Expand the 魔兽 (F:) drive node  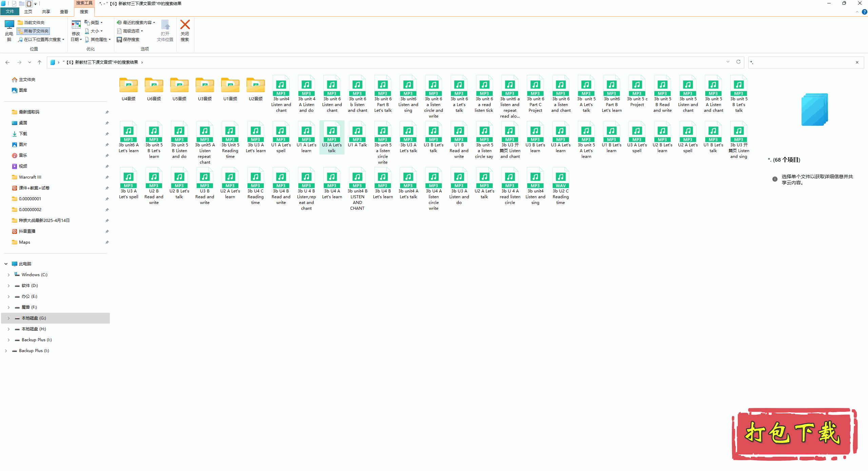[x=8, y=307]
